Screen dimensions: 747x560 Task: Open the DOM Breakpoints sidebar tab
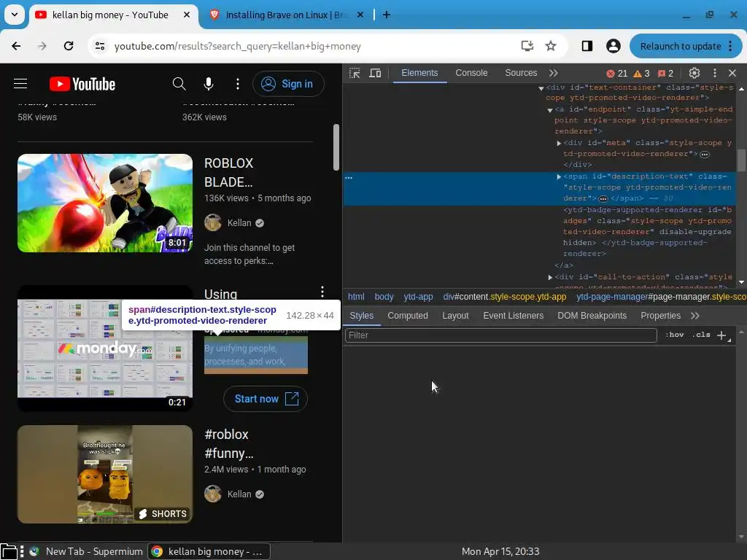point(592,316)
